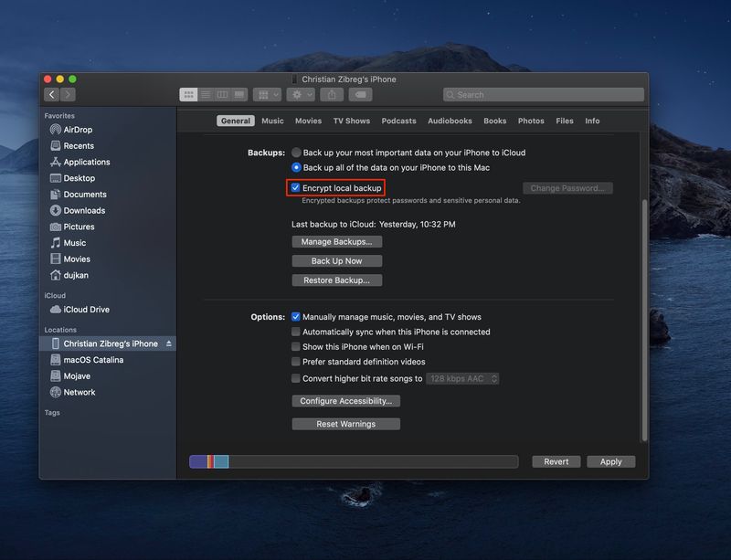
Task: Click the vertical scrollbar of device pane
Action: coord(644,320)
